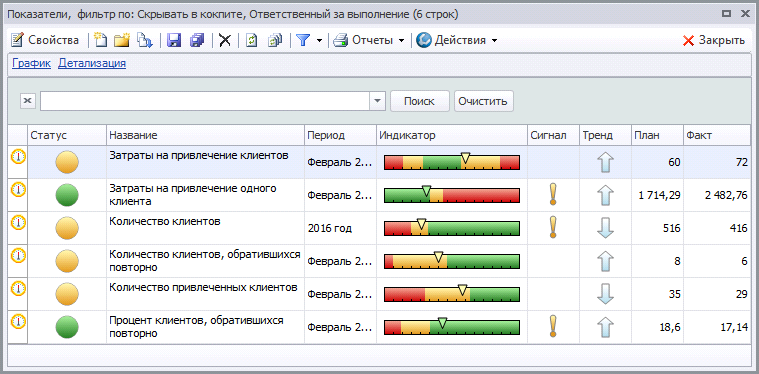Select the Количество клиентов name cell
This screenshot has width=759, height=374.
(x=205, y=228)
